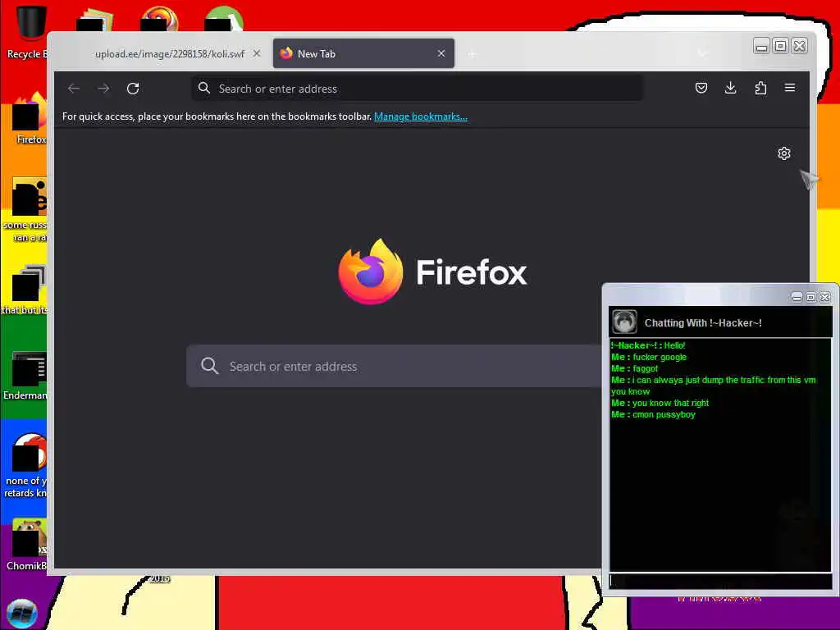
Task: Close the New Tab tab
Action: coord(441,53)
